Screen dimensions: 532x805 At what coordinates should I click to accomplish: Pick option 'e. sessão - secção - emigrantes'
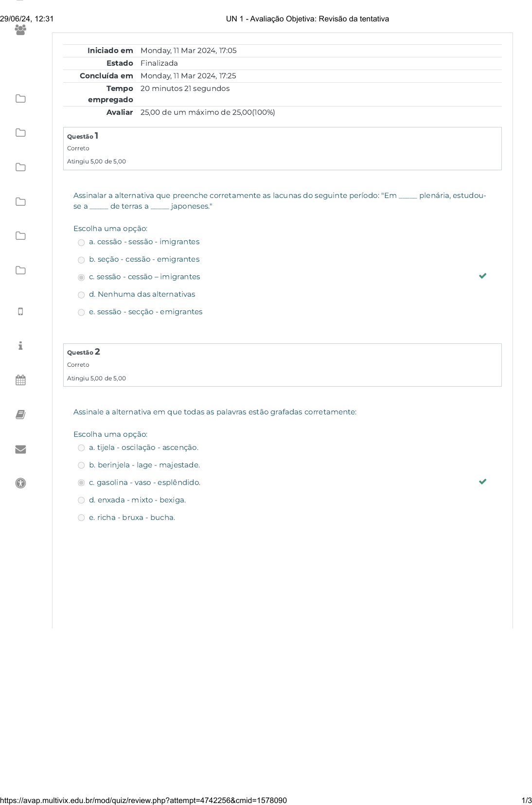click(81, 313)
